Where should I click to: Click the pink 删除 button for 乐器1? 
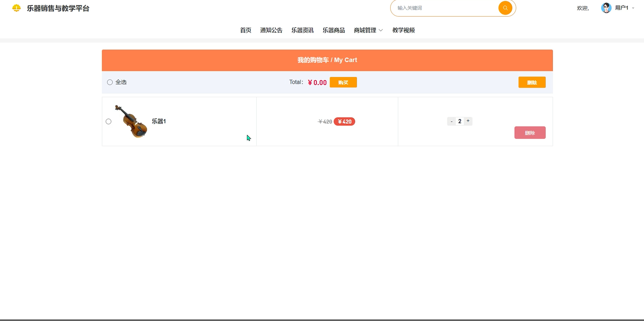tap(530, 133)
